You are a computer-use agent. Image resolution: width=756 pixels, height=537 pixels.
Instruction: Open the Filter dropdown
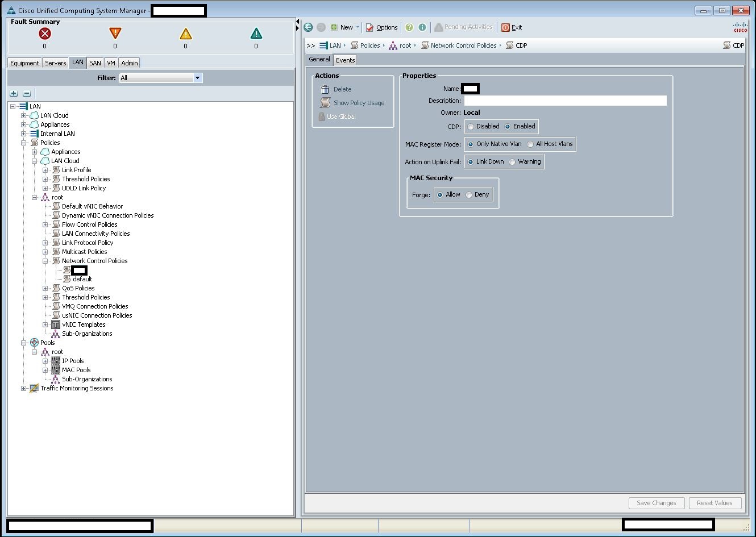[x=198, y=78]
